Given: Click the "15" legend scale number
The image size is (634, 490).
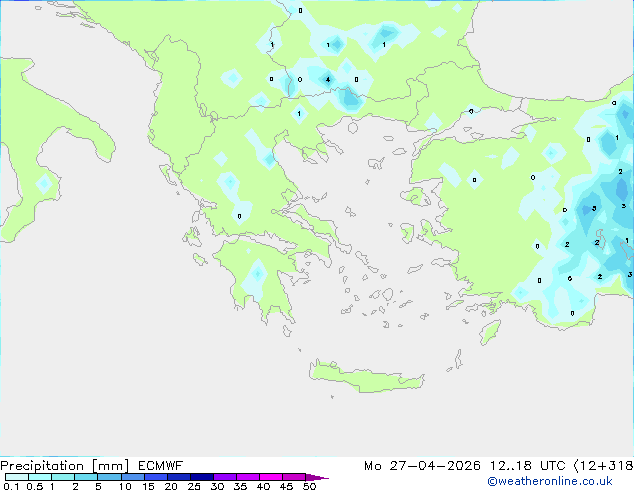Looking at the screenshot, I should pyautogui.click(x=148, y=486).
